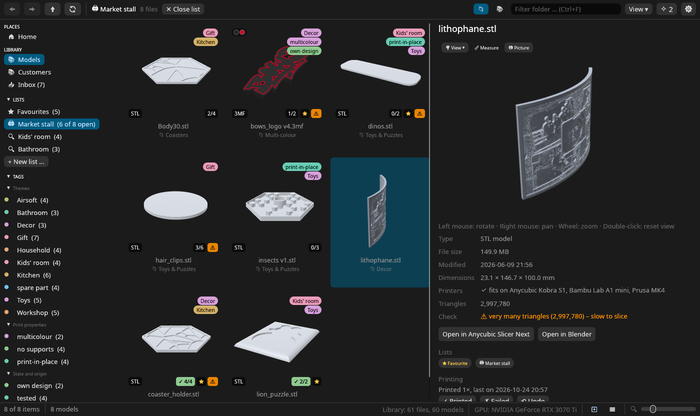The image size is (700, 416).
Task: Refresh the library with the reload icon
Action: click(x=72, y=9)
